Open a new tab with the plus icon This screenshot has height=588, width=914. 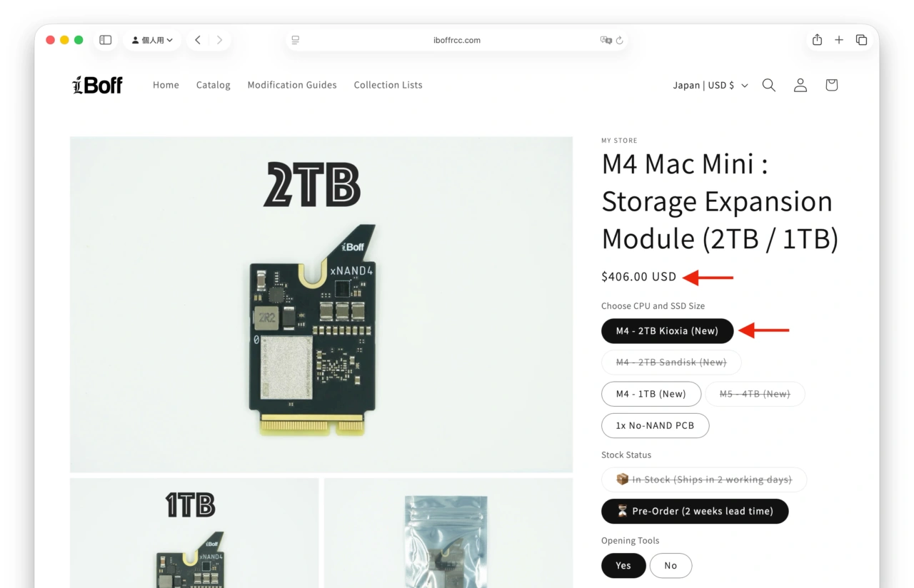tap(839, 40)
